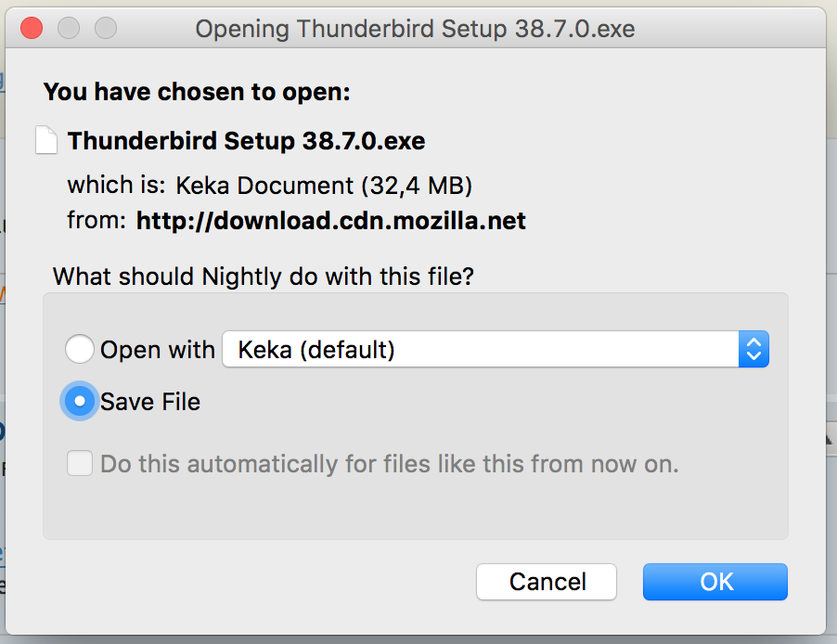Click the Opening Thunderbird Setup title bar text
The height and width of the screenshot is (644, 837).
pos(415,29)
